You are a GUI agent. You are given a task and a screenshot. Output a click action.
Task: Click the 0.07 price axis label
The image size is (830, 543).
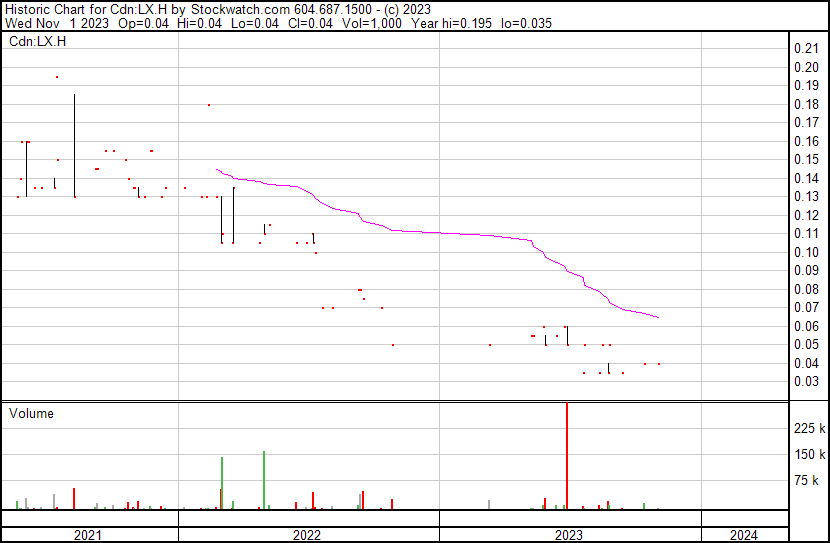click(807, 307)
